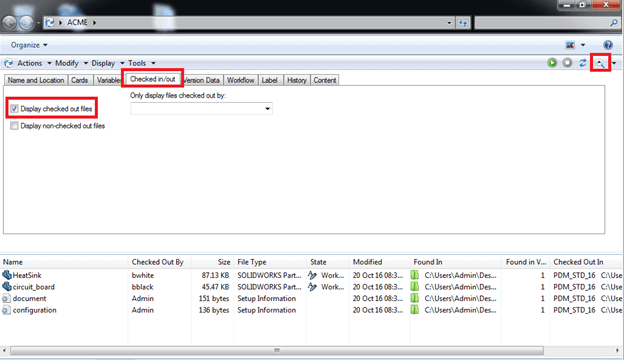The height and width of the screenshot is (360, 624).
Task: Click the ACME breadcrumb in address bar
Action: (77, 22)
